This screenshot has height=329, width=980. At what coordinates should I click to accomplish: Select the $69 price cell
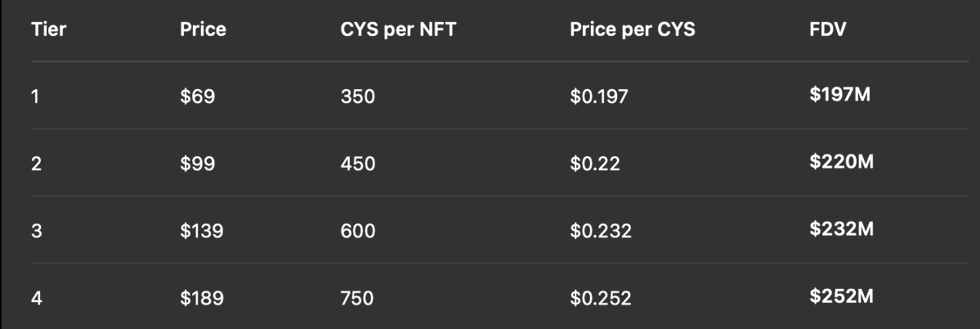tap(198, 97)
